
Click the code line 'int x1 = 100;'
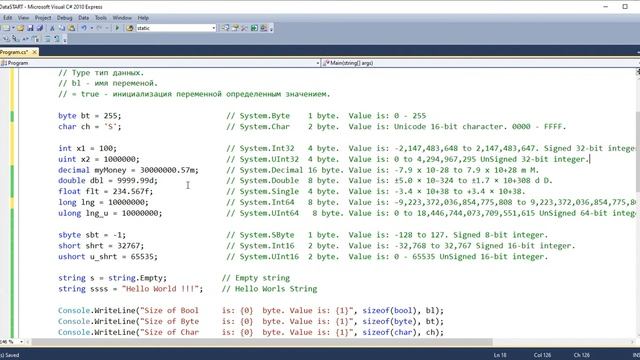[87, 148]
